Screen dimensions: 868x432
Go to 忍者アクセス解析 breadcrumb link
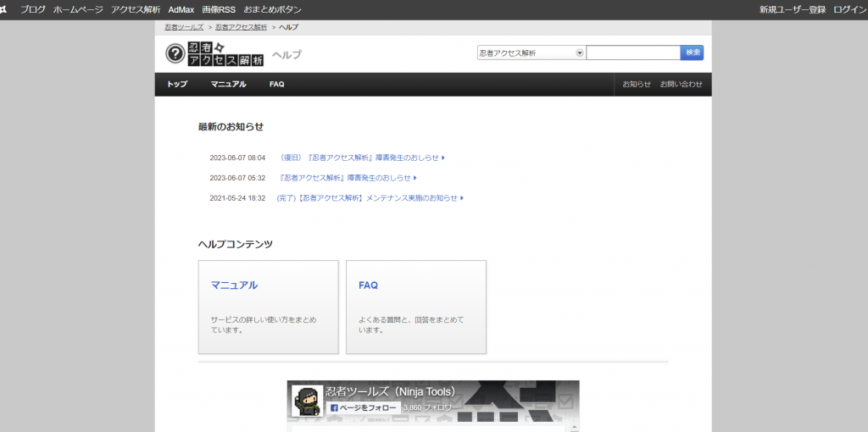[242, 27]
